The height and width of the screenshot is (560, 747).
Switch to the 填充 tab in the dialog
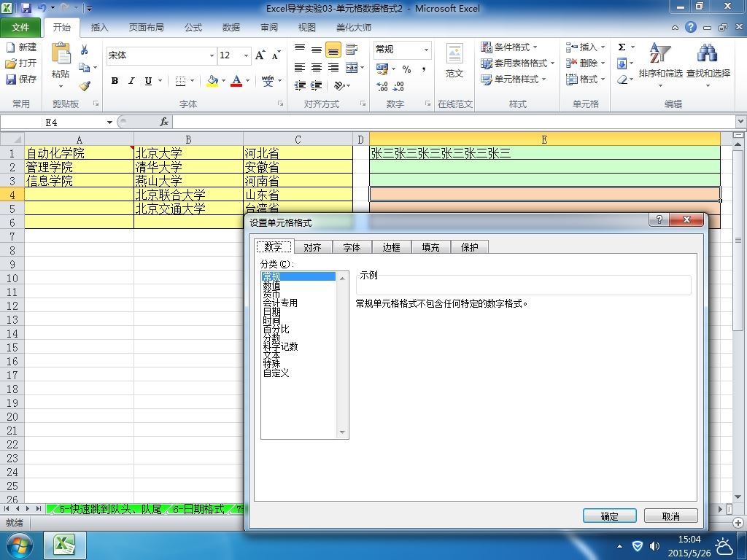coord(430,247)
